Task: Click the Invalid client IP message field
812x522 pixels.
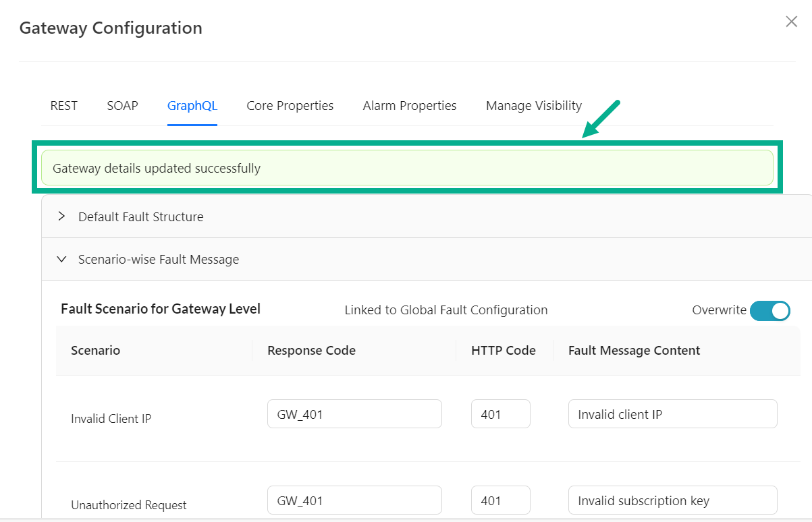Action: coord(672,414)
